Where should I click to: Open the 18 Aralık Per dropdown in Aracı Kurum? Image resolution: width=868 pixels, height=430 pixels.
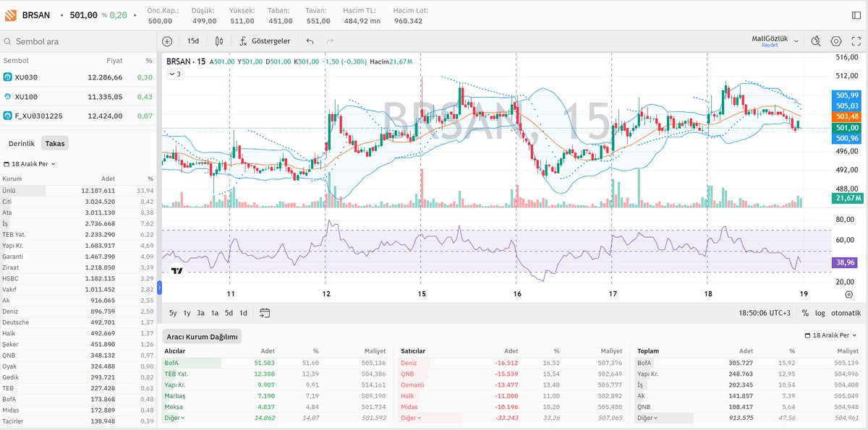(x=832, y=336)
